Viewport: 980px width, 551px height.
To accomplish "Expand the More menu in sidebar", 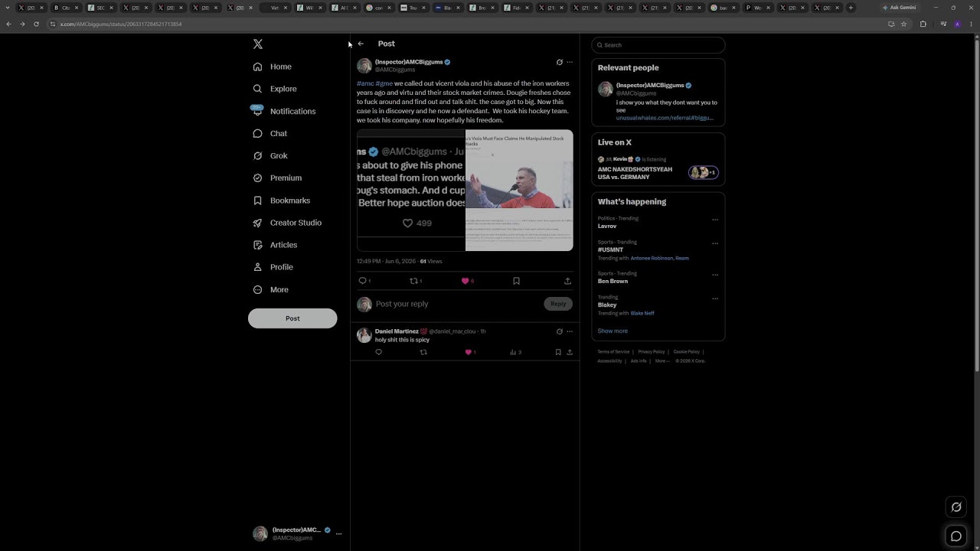I will [x=270, y=289].
